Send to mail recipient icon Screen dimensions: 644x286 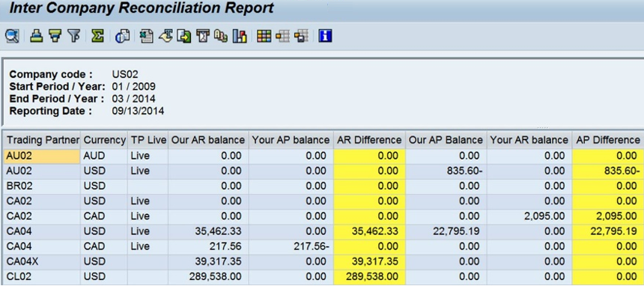(x=203, y=36)
